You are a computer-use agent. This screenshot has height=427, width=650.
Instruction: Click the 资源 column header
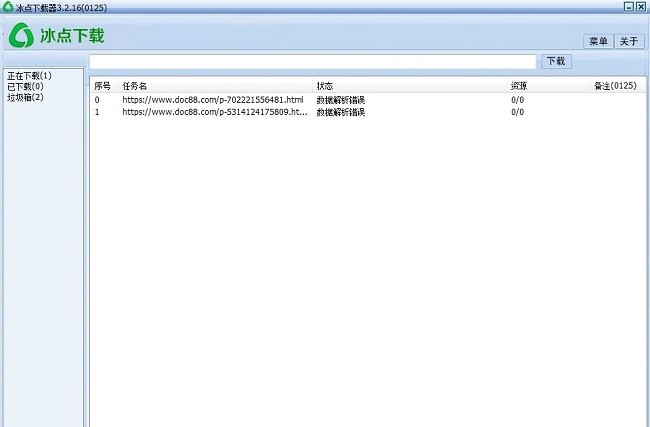point(519,86)
